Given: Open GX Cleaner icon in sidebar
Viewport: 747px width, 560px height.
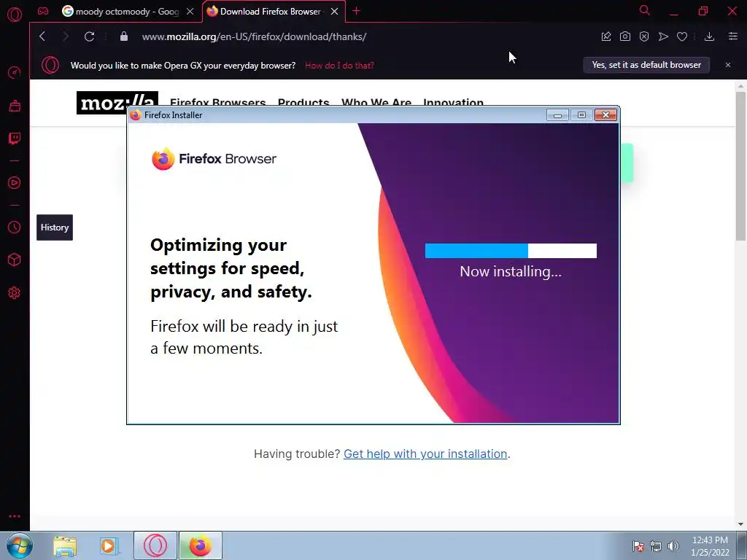Looking at the screenshot, I should (x=15, y=106).
